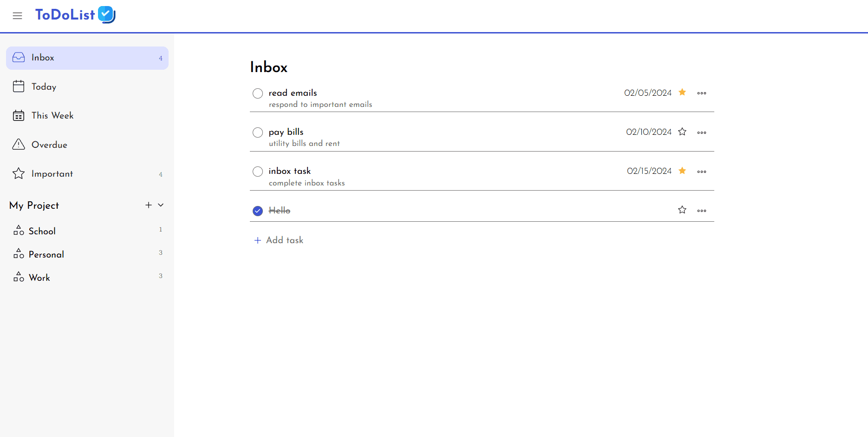Unstar the 'read emails' task
This screenshot has height=437, width=868.
(x=682, y=93)
